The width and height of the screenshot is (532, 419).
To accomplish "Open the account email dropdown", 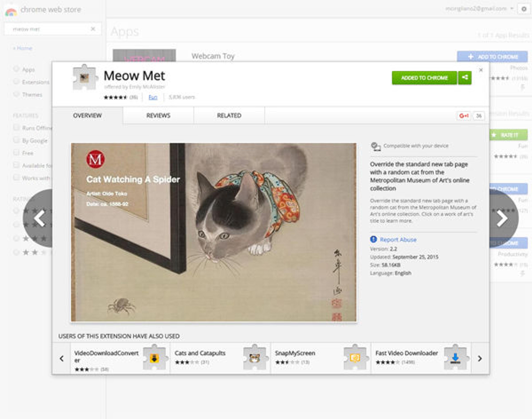I will coord(512,9).
